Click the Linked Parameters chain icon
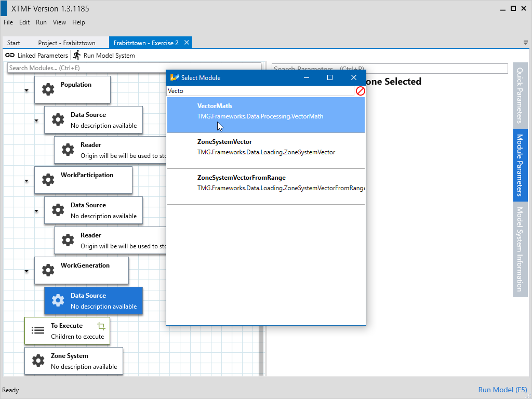This screenshot has width=532, height=399. click(x=10, y=55)
